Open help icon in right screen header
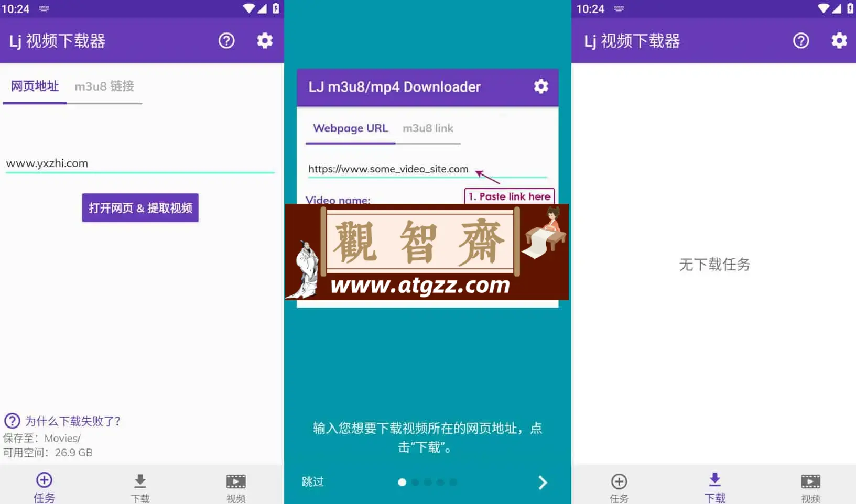Screen dimensions: 856x504 (801, 40)
